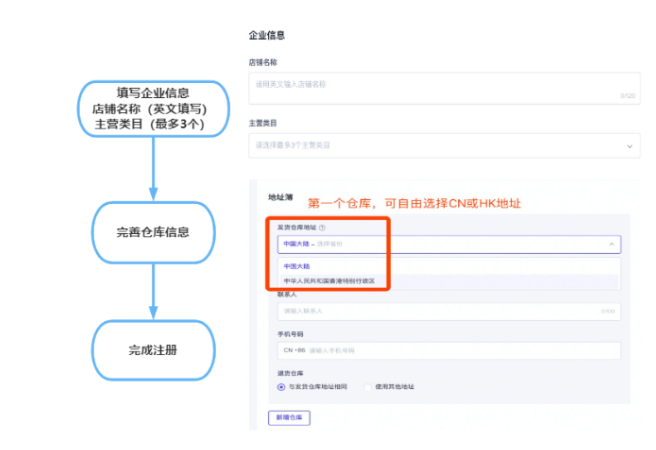Click the chevron in the 主营类目 field
Viewport: 656px width, 450px height.
(630, 146)
